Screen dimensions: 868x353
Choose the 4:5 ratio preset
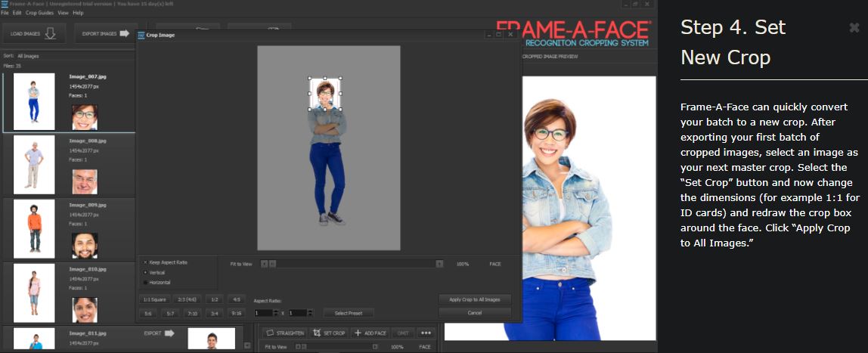237,299
